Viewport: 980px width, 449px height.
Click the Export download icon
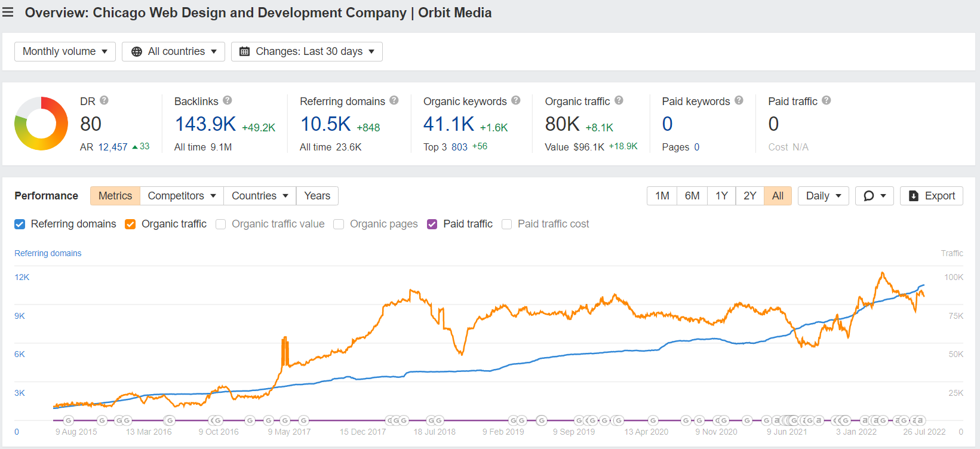pyautogui.click(x=914, y=196)
